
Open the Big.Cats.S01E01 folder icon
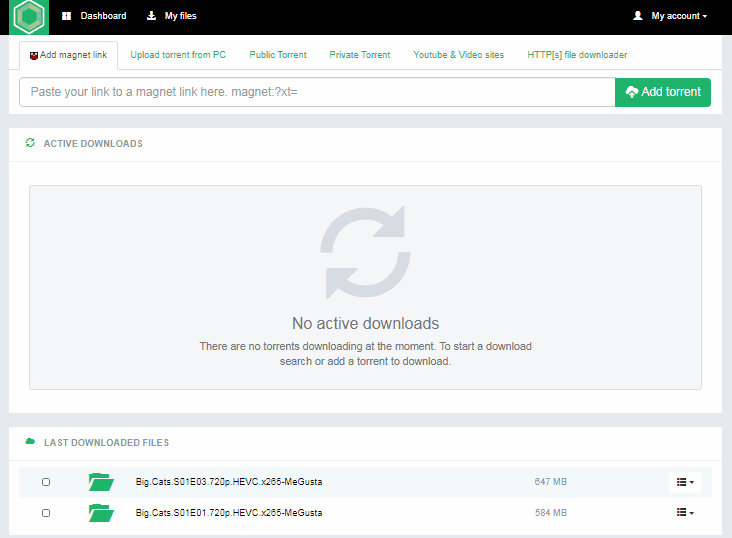pos(100,513)
